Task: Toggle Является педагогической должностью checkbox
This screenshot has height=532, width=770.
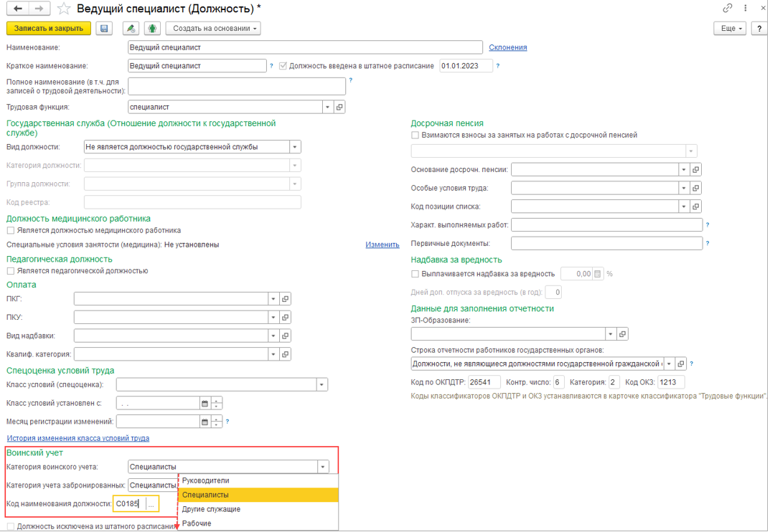Action: coord(11,271)
